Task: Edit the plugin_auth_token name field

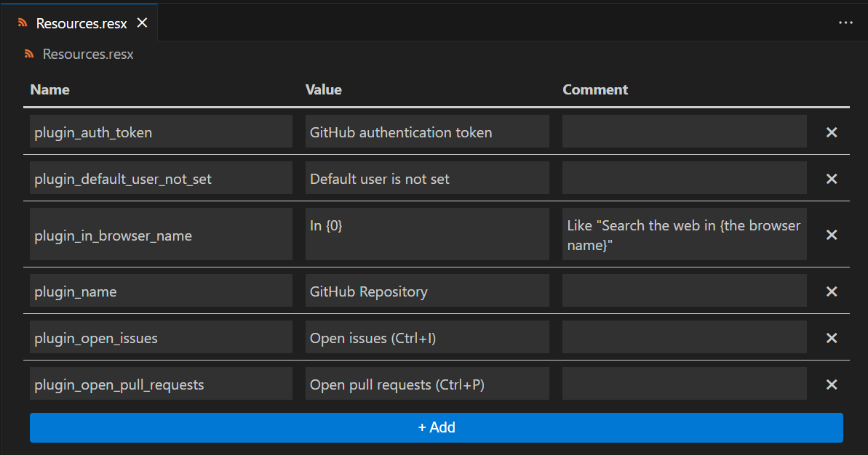Action: click(x=161, y=132)
